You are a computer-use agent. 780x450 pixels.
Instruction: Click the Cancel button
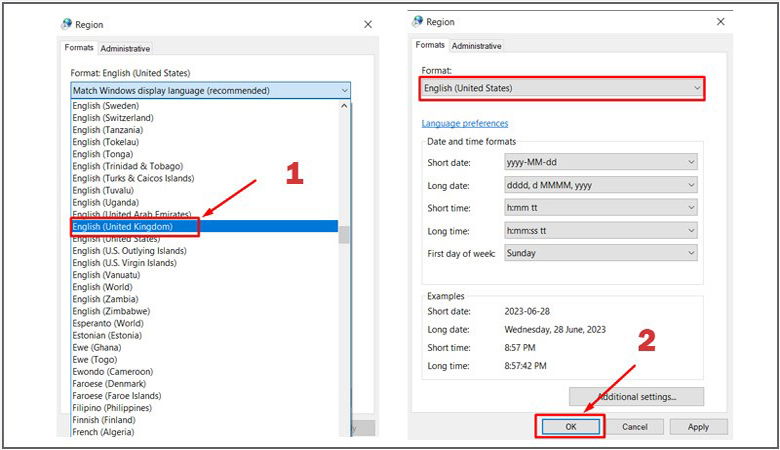(635, 426)
